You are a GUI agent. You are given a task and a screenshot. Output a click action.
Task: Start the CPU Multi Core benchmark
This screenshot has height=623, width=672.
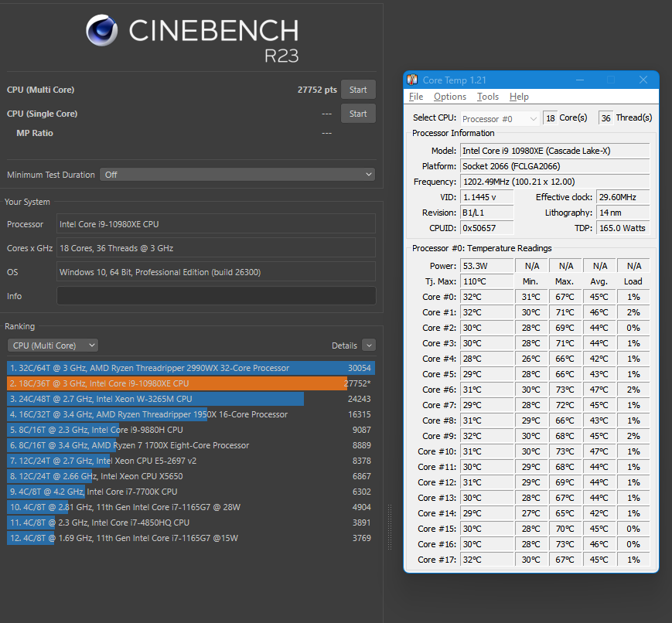coord(358,90)
